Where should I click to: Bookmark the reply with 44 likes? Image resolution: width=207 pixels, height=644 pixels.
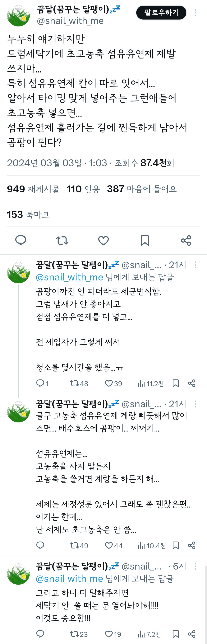click(176, 545)
